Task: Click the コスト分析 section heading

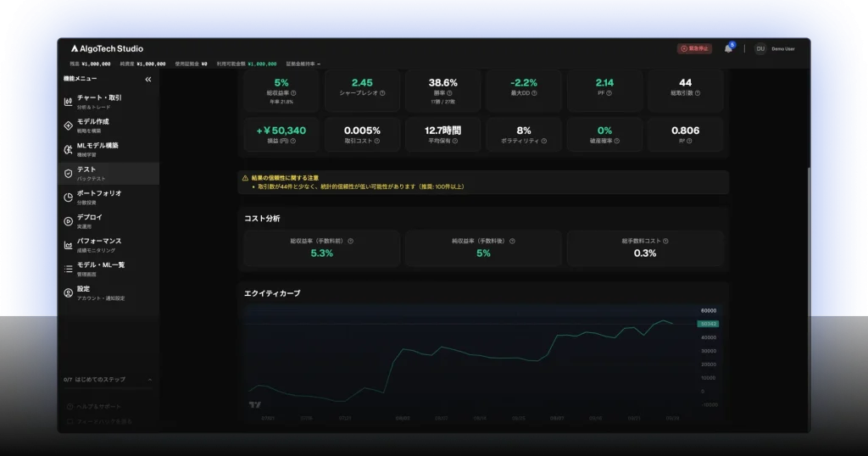Action: coord(262,219)
